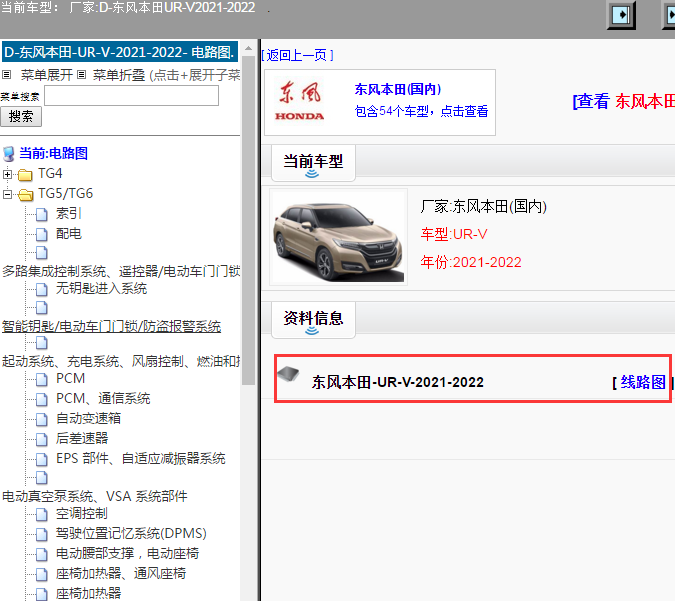Click page icon beside 无钥匙进入系统

[42, 290]
